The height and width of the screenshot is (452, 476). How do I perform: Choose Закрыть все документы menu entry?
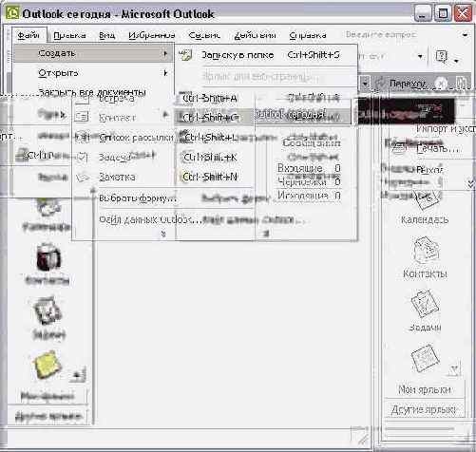92,92
